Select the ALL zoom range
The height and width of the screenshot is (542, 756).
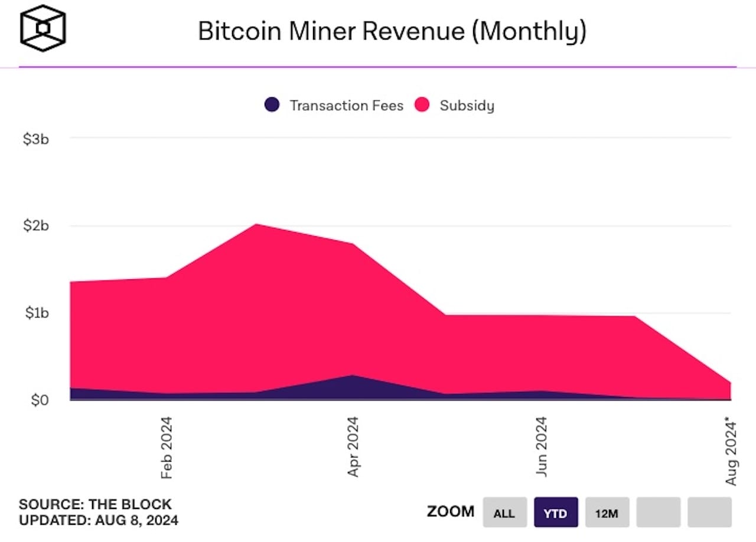(504, 512)
